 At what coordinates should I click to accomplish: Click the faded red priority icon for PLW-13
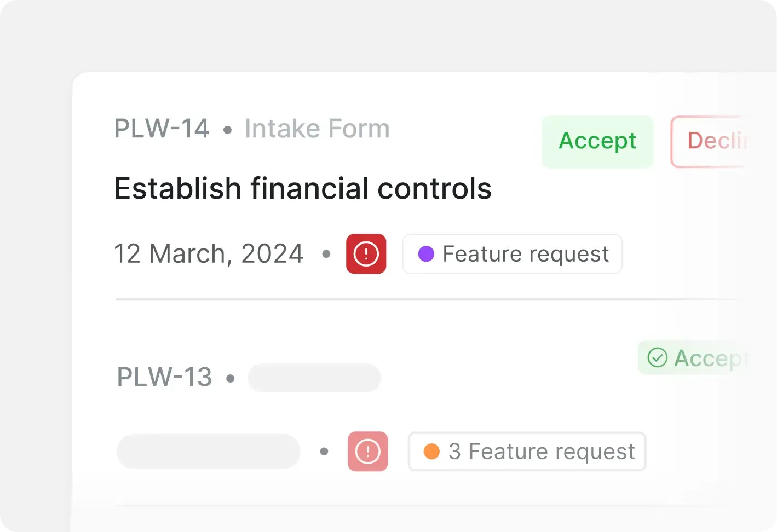pyautogui.click(x=367, y=452)
